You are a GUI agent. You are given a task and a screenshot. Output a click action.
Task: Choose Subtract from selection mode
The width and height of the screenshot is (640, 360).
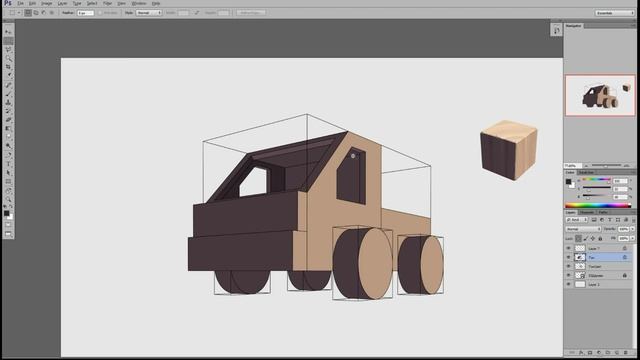(44, 13)
